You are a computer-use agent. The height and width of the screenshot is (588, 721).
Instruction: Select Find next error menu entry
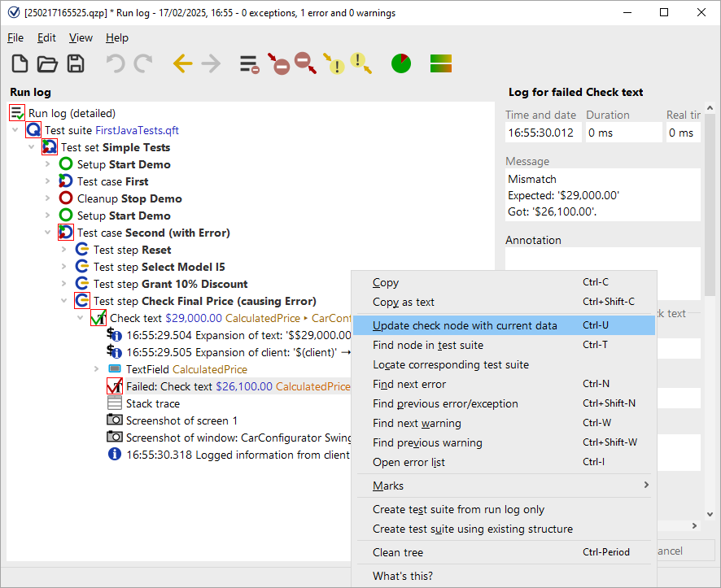504,384
